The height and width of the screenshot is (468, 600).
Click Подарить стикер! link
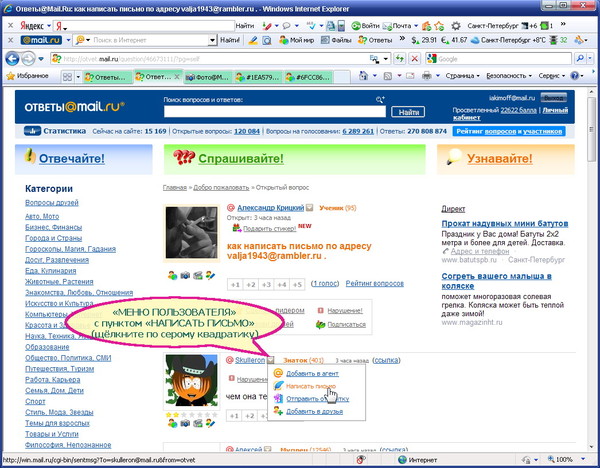[269, 228]
